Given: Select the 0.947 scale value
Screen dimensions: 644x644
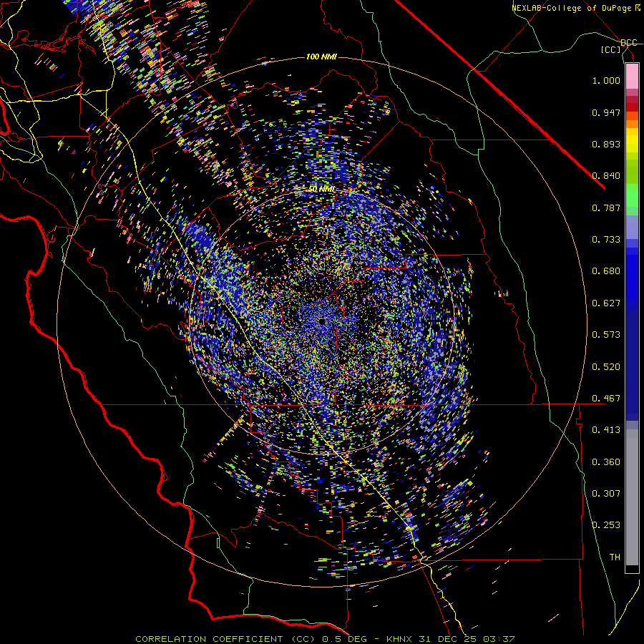Looking at the screenshot, I should coord(606,112).
